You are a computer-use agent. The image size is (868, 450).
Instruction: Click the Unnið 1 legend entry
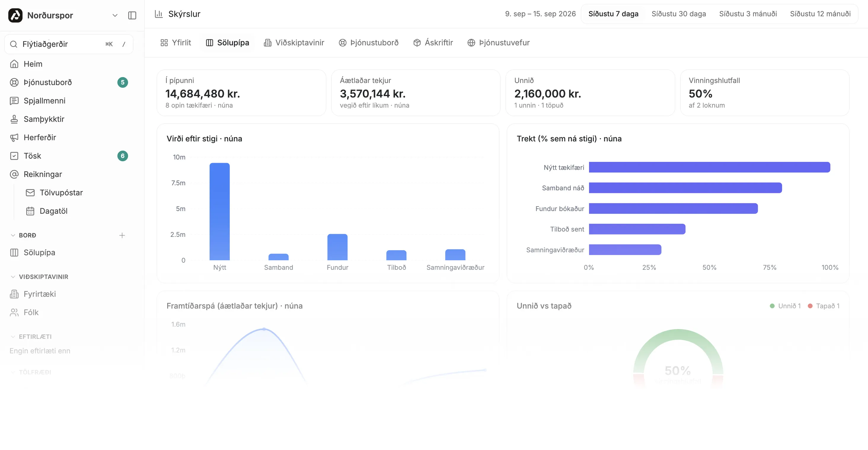[x=785, y=306]
